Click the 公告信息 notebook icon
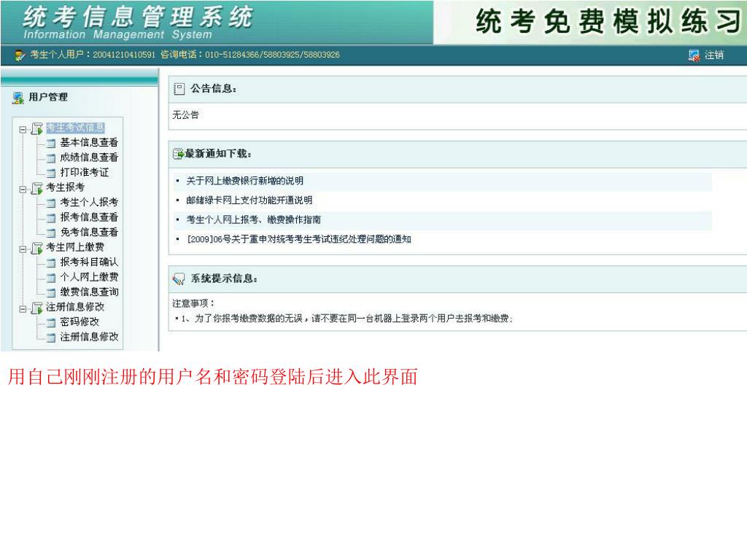This screenshot has width=747, height=560. 179,88
